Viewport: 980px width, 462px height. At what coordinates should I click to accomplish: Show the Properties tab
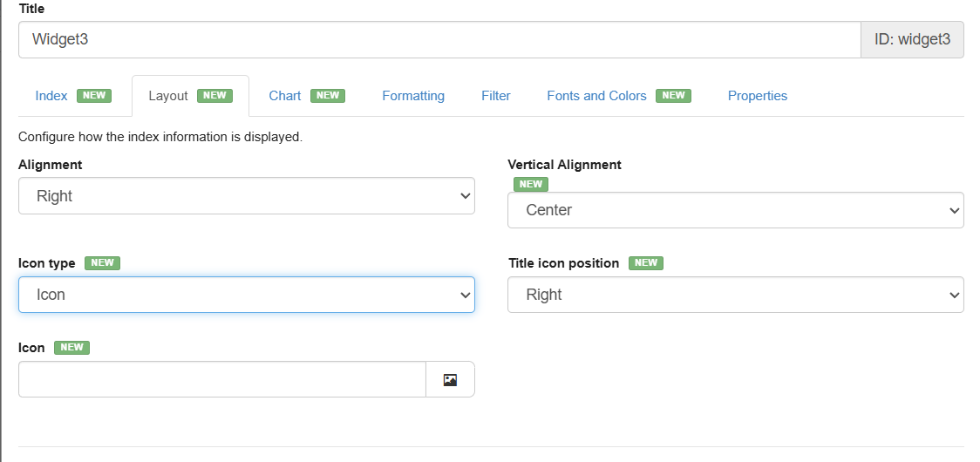[x=758, y=96]
